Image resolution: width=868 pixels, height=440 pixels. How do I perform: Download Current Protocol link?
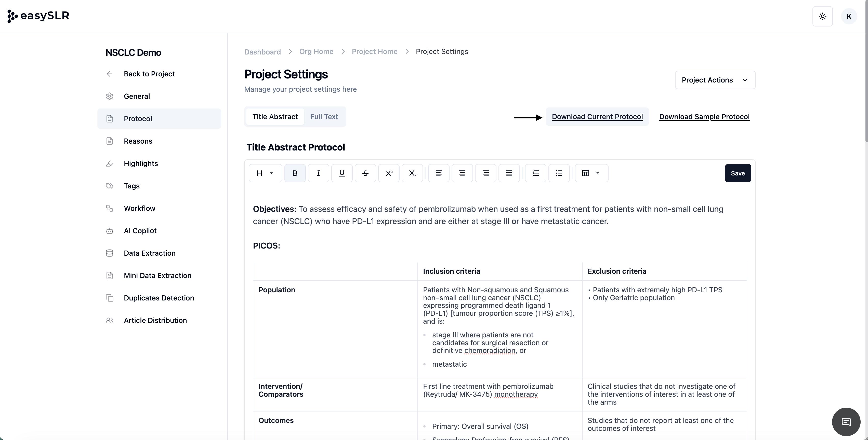point(597,116)
